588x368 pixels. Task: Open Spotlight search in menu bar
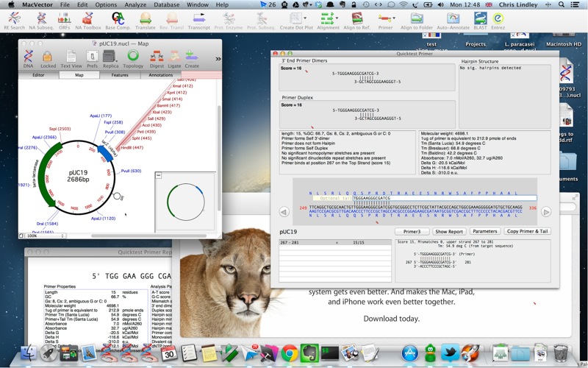point(561,5)
